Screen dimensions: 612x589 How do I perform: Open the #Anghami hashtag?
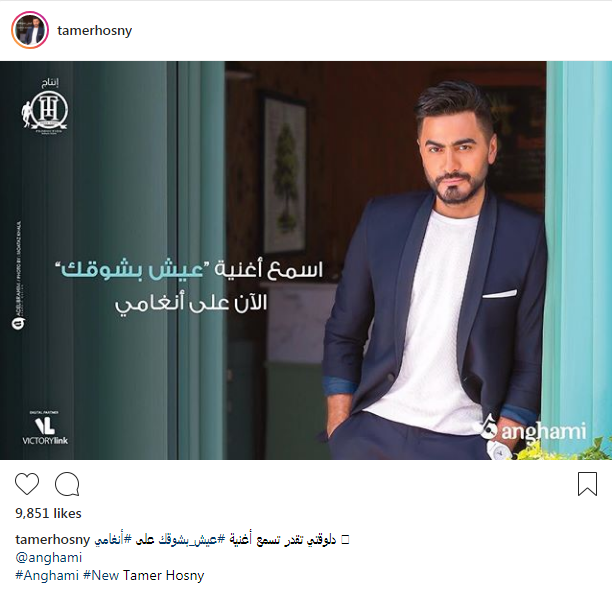pos(47,575)
